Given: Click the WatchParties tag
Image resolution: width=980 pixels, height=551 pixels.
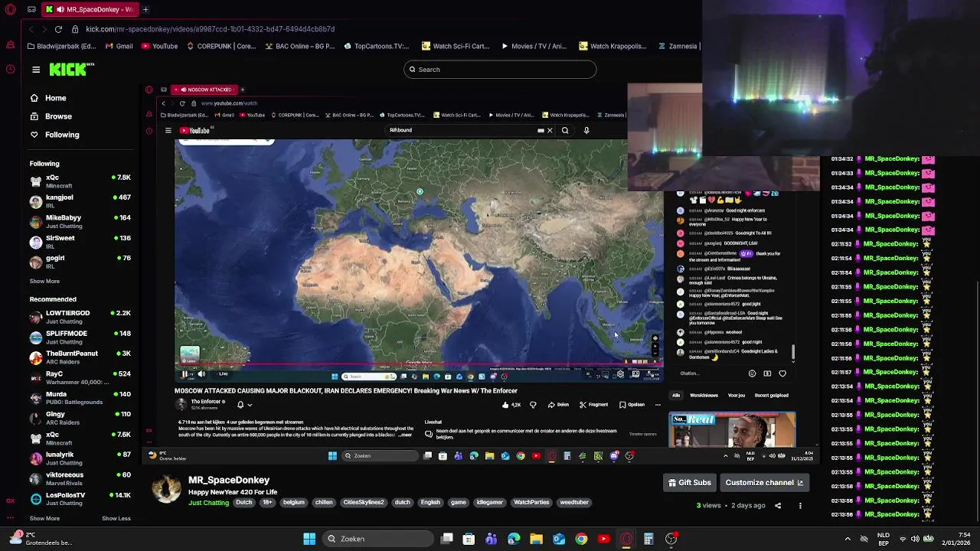Looking at the screenshot, I should [531, 503].
